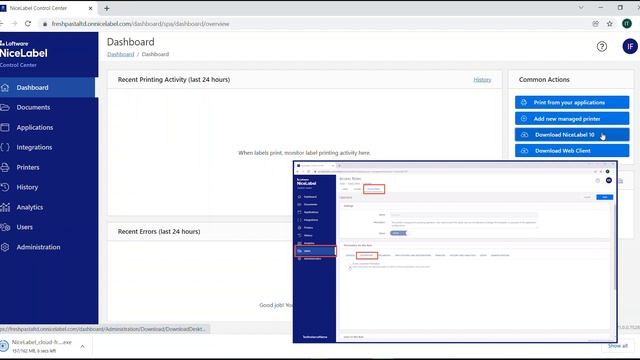Click Add new managed printer button
This screenshot has height=360, width=640.
point(572,119)
